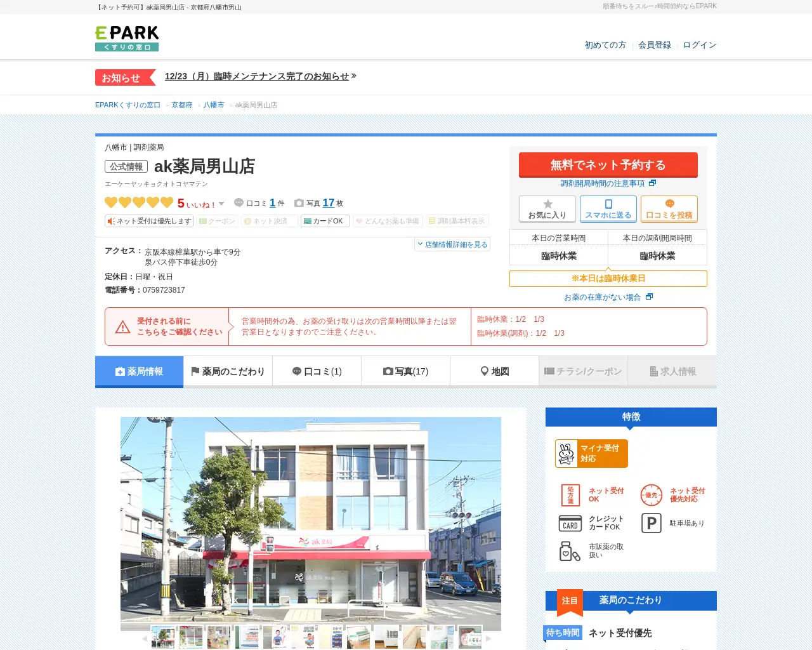812x650 pixels.
Task: Activate the ネット受付は優先します badge
Action: 149,221
